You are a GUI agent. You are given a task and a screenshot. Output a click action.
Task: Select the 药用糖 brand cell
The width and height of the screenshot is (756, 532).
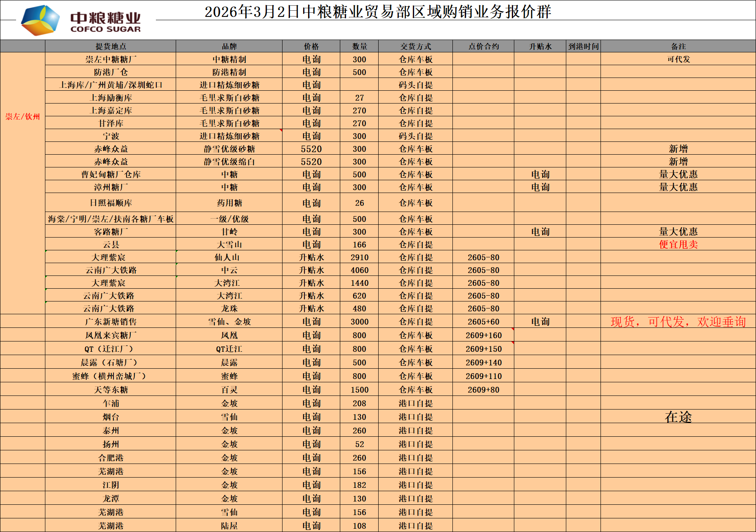click(x=229, y=203)
